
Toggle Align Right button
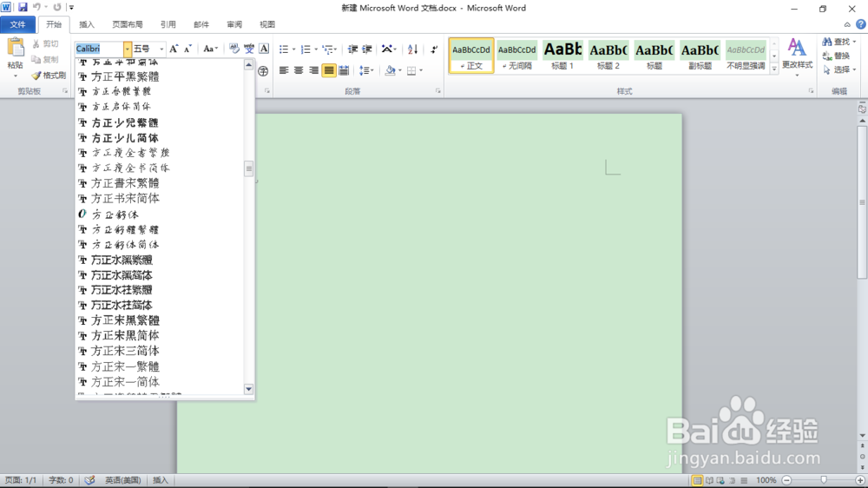(314, 70)
